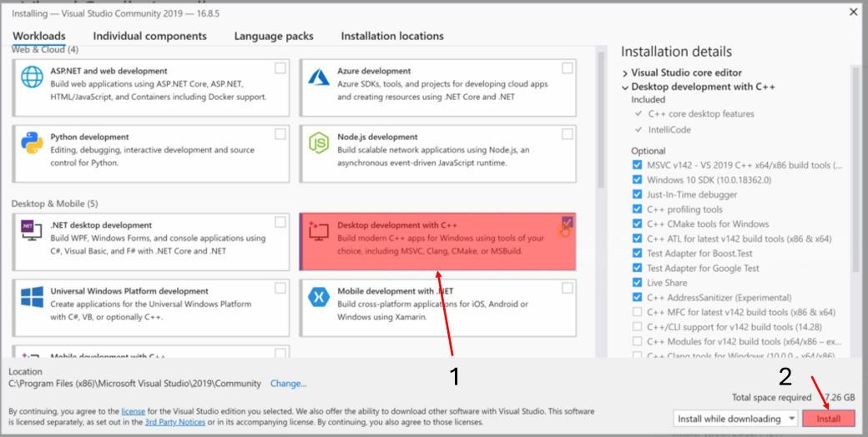Uncheck Test Adapter for Google Test
The image size is (868, 437).
point(637,269)
